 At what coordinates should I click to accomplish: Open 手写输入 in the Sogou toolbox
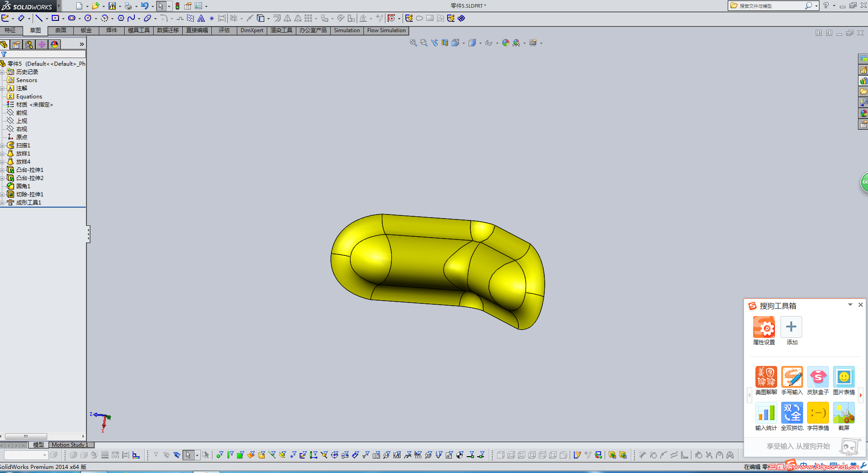(792, 377)
